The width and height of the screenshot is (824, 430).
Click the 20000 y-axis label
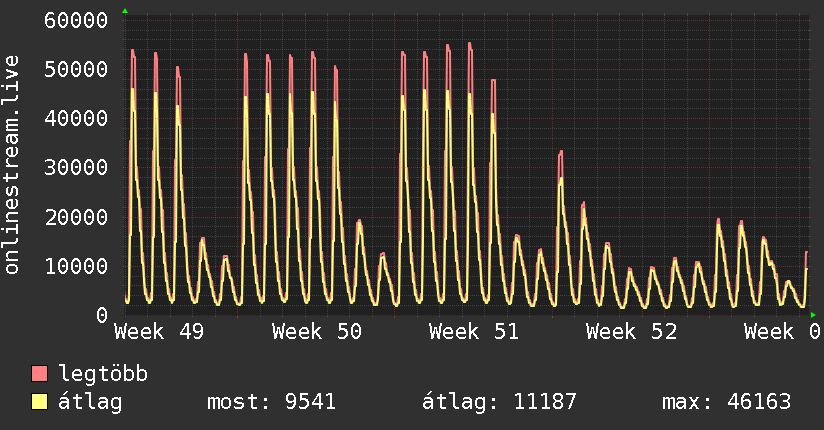[x=76, y=217]
